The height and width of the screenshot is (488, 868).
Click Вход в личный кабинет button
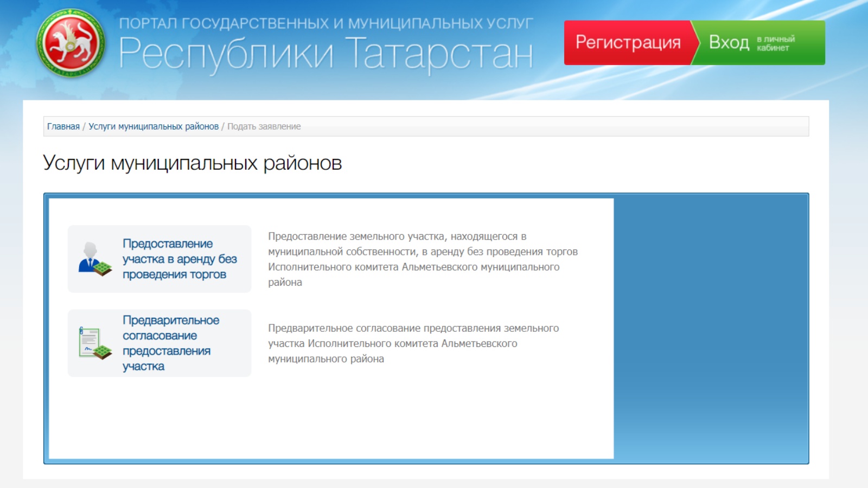tap(759, 42)
